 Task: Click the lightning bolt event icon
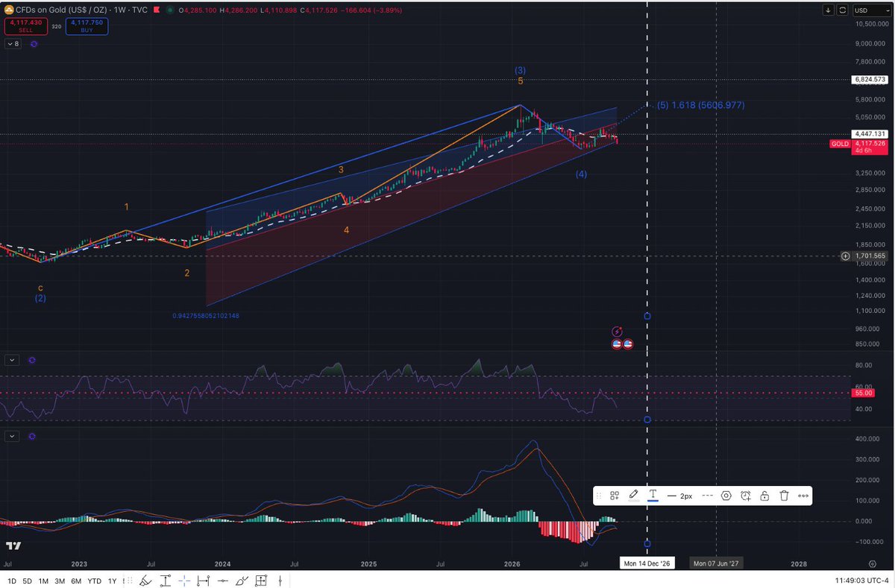point(618,332)
